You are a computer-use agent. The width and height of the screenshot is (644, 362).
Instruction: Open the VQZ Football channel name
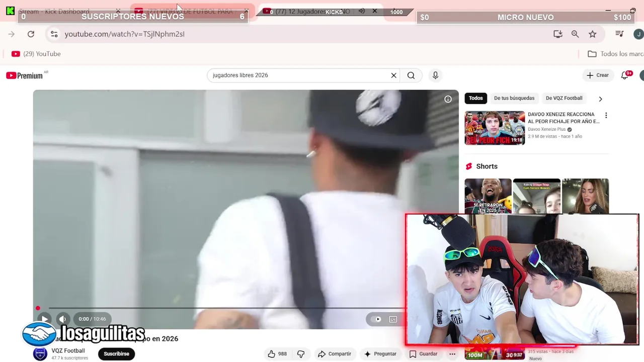point(68,350)
